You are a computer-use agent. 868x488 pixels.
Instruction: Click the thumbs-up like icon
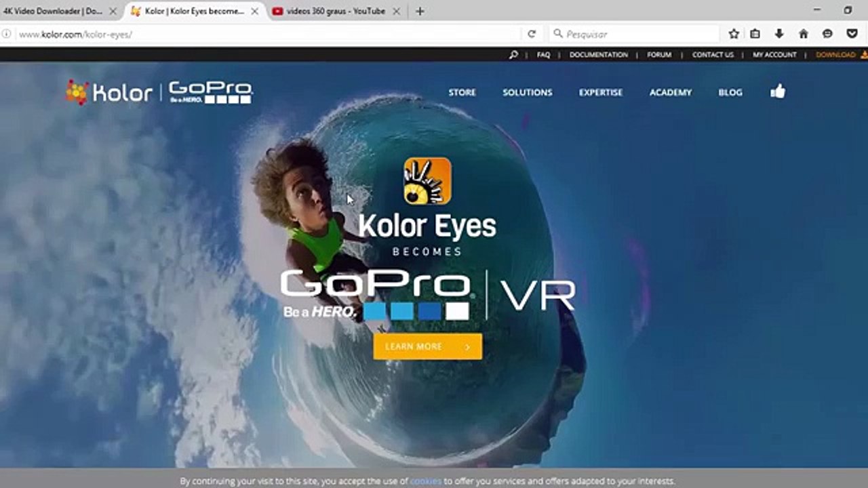tap(778, 91)
